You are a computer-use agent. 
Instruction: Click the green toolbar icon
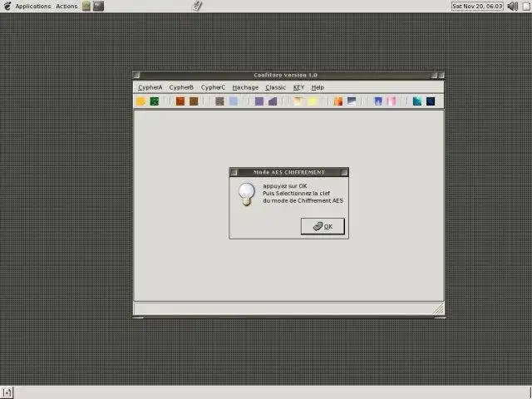tap(155, 101)
